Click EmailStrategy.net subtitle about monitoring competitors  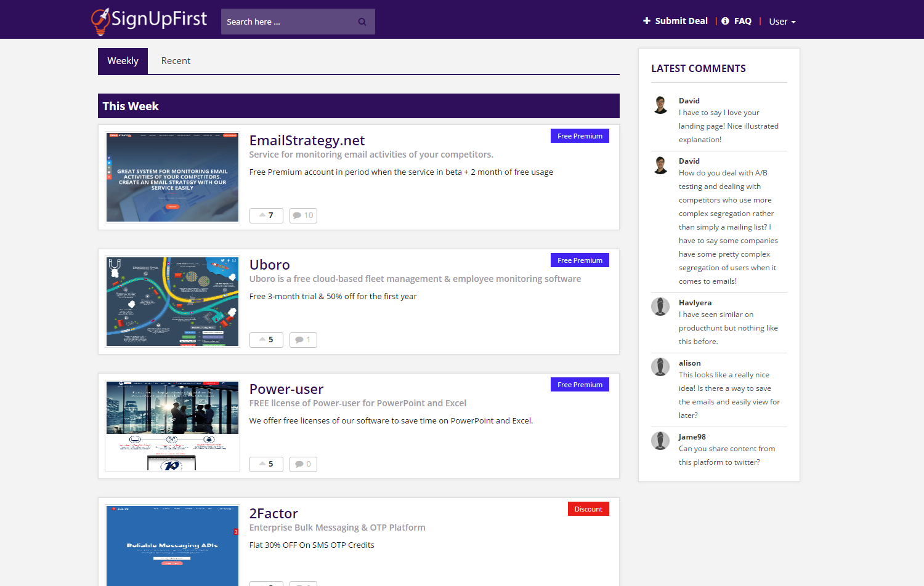pyautogui.click(x=371, y=155)
